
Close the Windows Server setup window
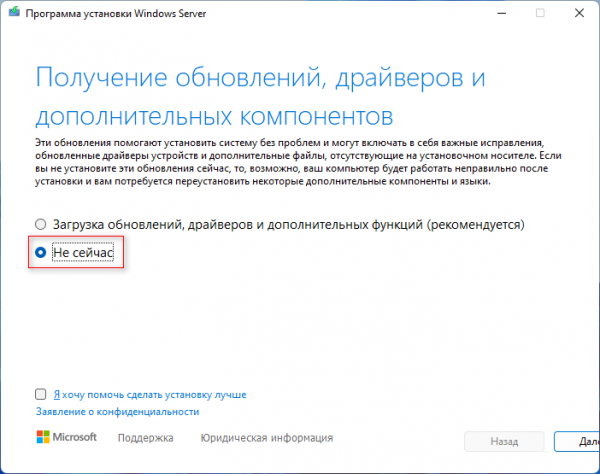(x=579, y=13)
